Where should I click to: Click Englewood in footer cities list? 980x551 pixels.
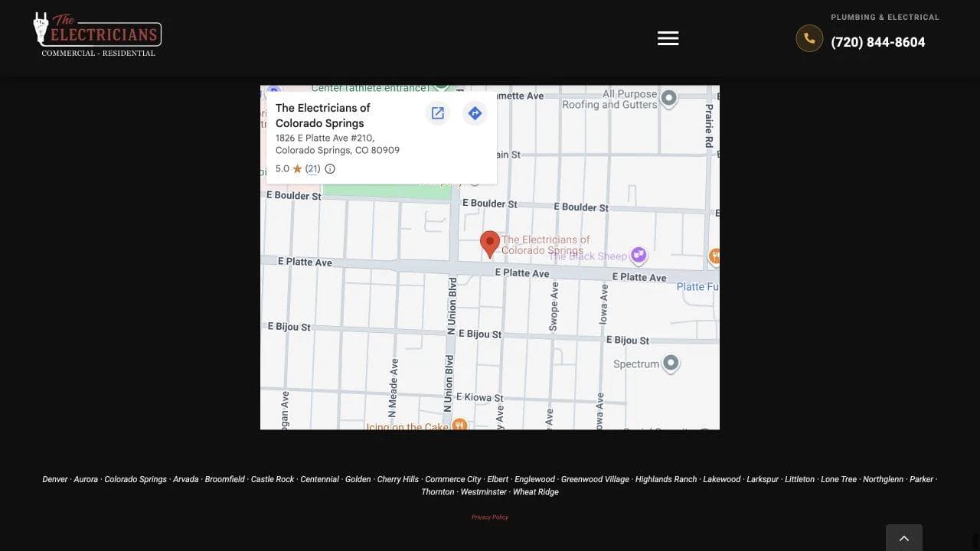534,479
